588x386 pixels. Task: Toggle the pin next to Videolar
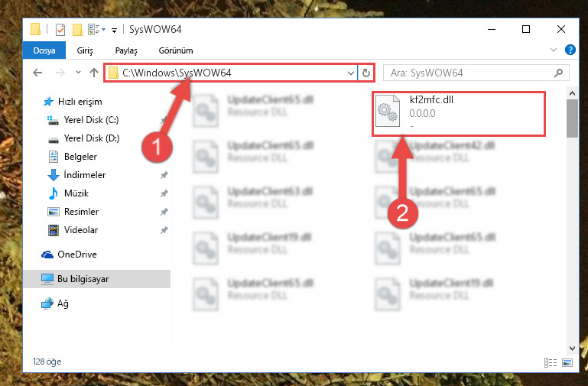(164, 230)
